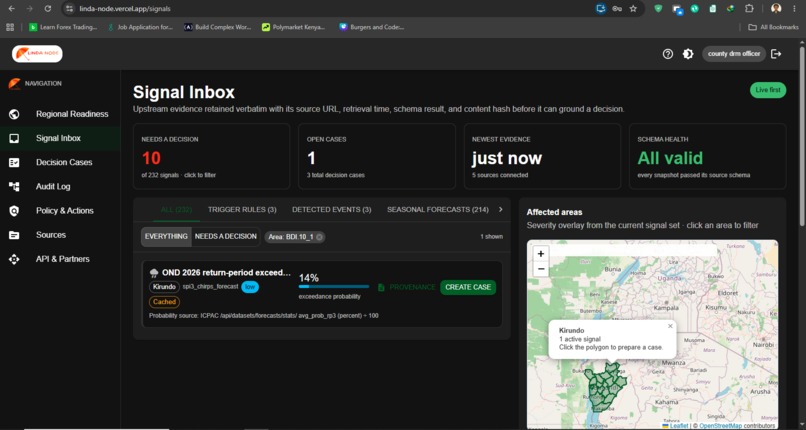Click the Live first badge

(768, 90)
